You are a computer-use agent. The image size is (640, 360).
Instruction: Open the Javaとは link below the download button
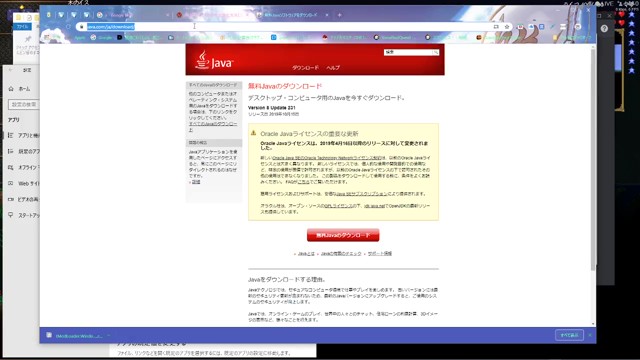(306, 253)
